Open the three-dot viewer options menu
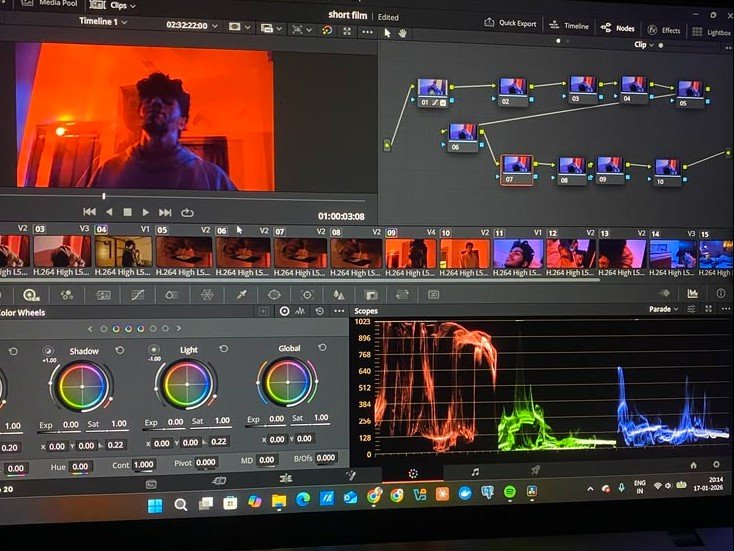This screenshot has height=551, width=734. click(367, 32)
